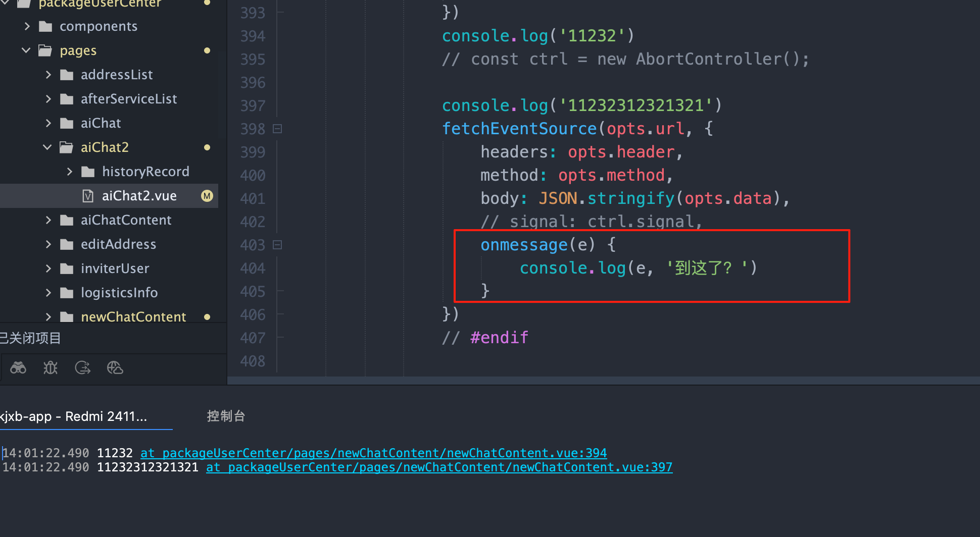Open aiChat2.vue in the file tree
This screenshot has width=980, height=537.
(109, 196)
